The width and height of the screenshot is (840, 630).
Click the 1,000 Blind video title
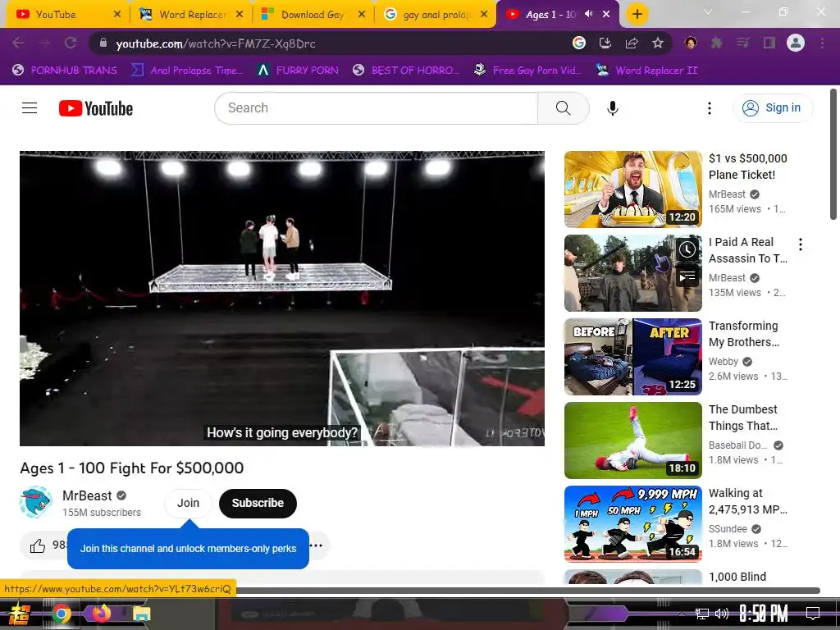pyautogui.click(x=737, y=577)
